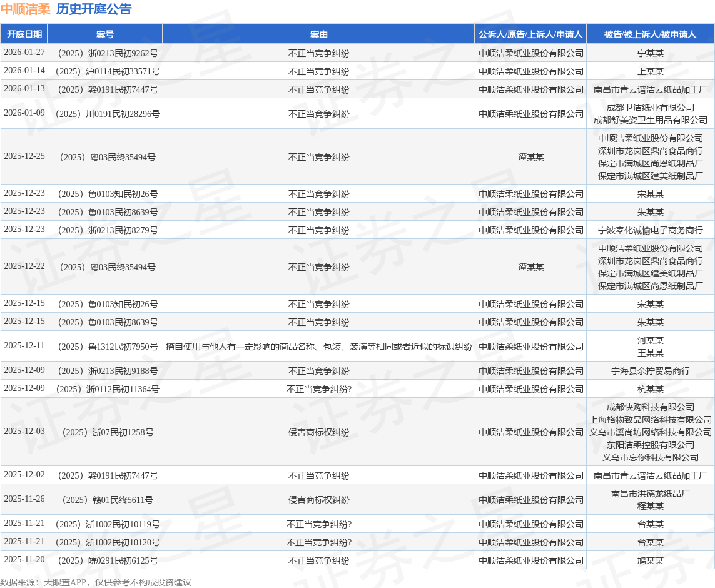Image resolution: width=715 pixels, height=588 pixels.
Task: Select the 被告/被上诉人/被申请人 column header
Action: click(x=650, y=34)
